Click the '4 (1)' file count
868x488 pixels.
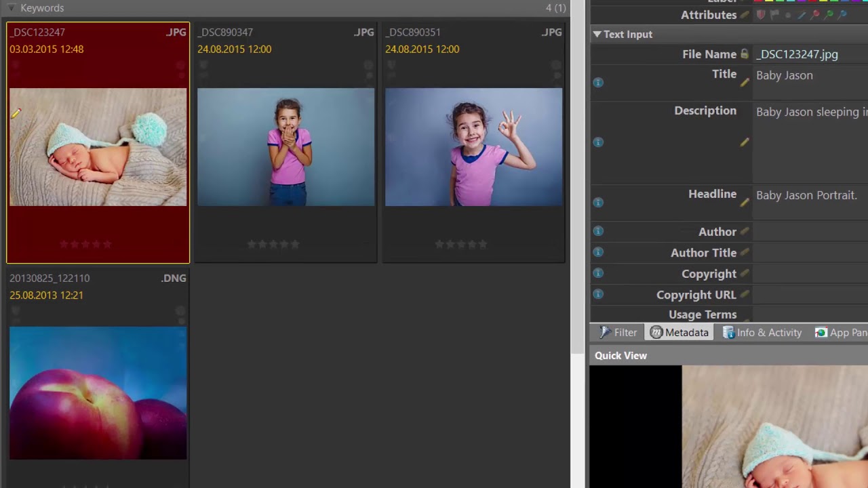[555, 8]
